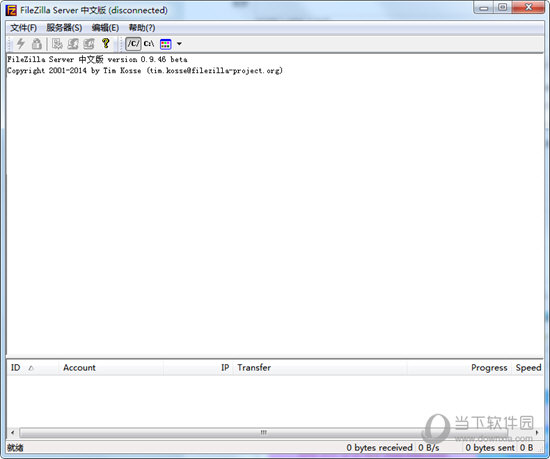
Task: Click the version 0.9.46 beta log line
Action: pyautogui.click(x=97, y=59)
